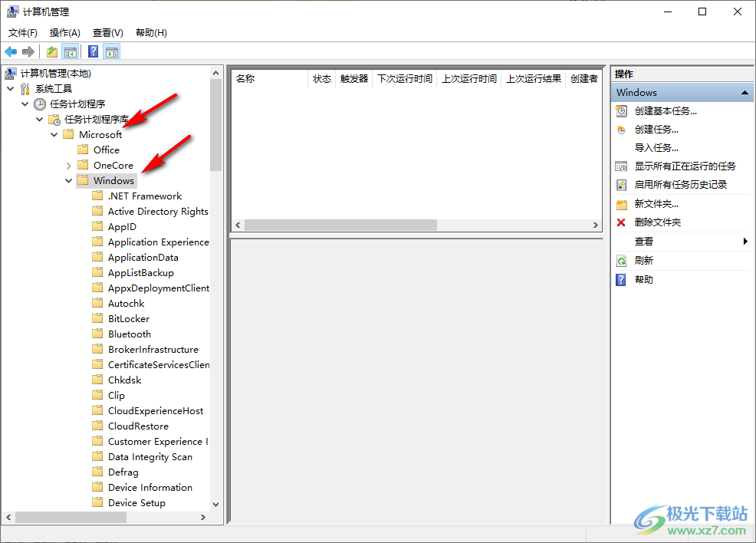Click the 新文件夹 folder icon

click(622, 204)
